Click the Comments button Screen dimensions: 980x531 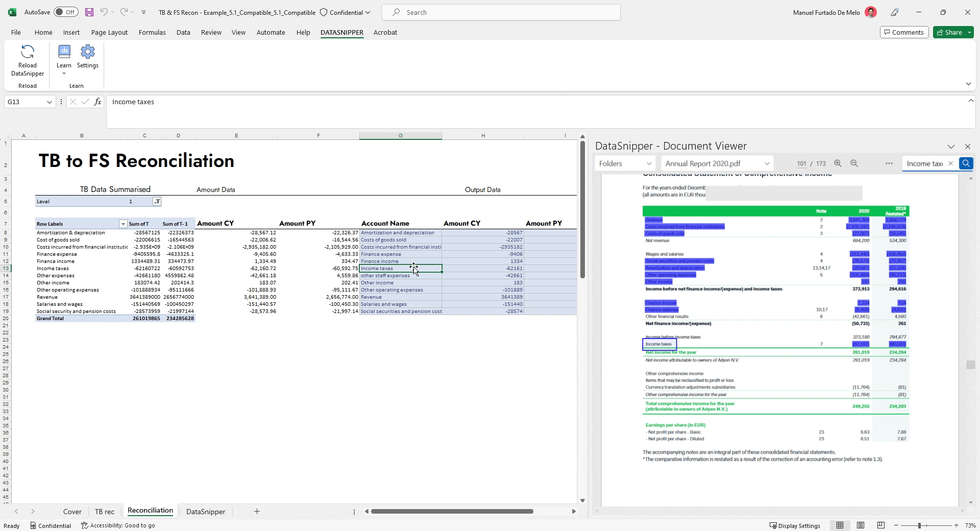pos(904,32)
